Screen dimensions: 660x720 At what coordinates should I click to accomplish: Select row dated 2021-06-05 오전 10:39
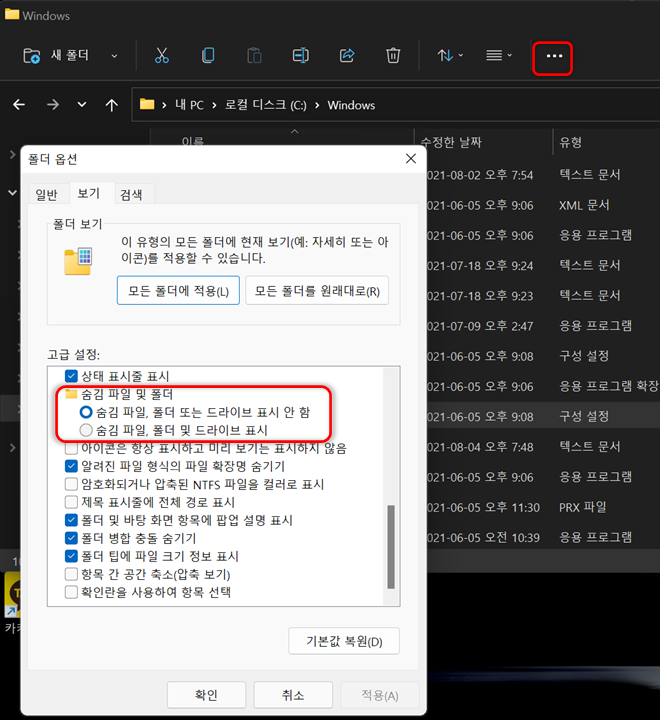(543, 537)
